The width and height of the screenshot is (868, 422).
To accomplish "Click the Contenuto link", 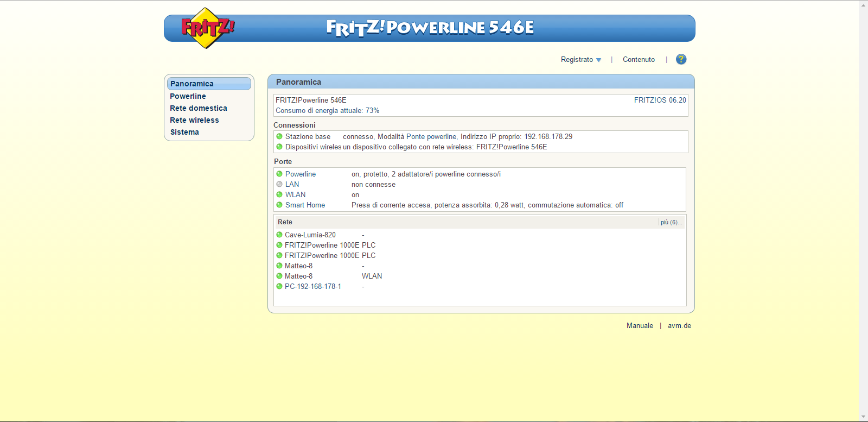I will tap(639, 60).
